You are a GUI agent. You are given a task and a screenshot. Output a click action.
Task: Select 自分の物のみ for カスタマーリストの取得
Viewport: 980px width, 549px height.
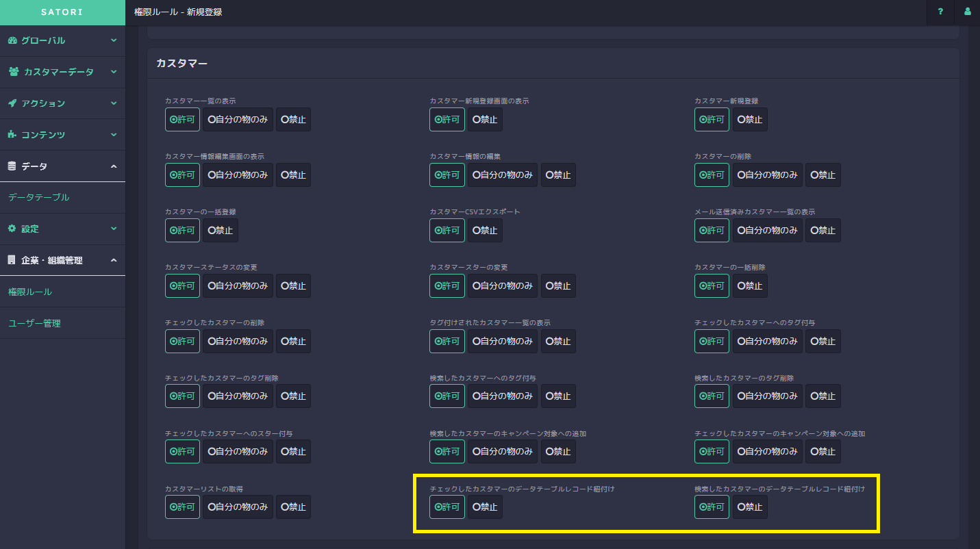point(238,507)
